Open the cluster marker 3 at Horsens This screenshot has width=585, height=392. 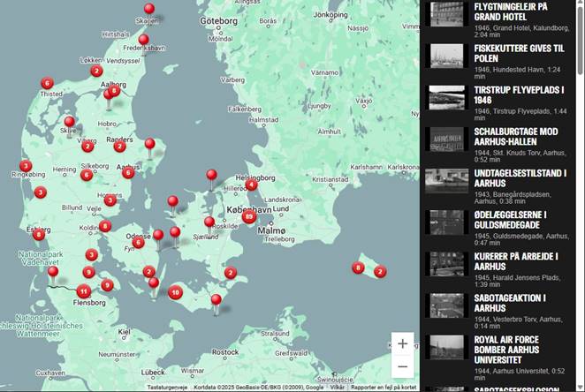(110, 200)
